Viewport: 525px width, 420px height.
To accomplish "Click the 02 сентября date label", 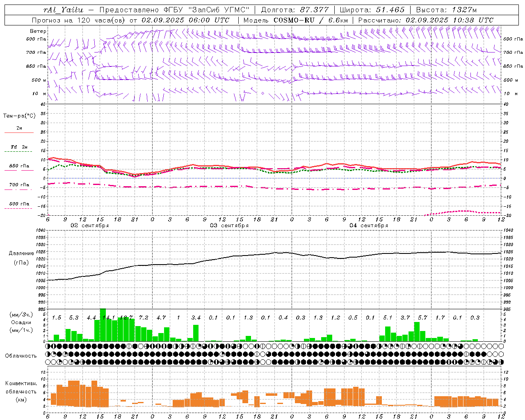I will (90, 226).
